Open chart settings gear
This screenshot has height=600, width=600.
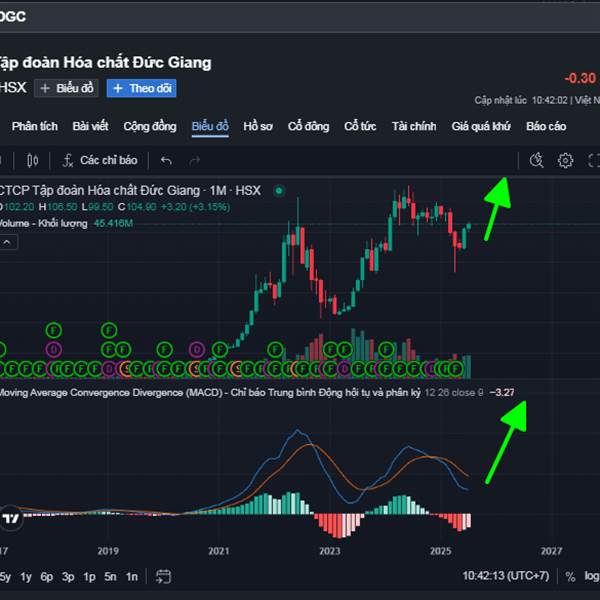pos(565,161)
